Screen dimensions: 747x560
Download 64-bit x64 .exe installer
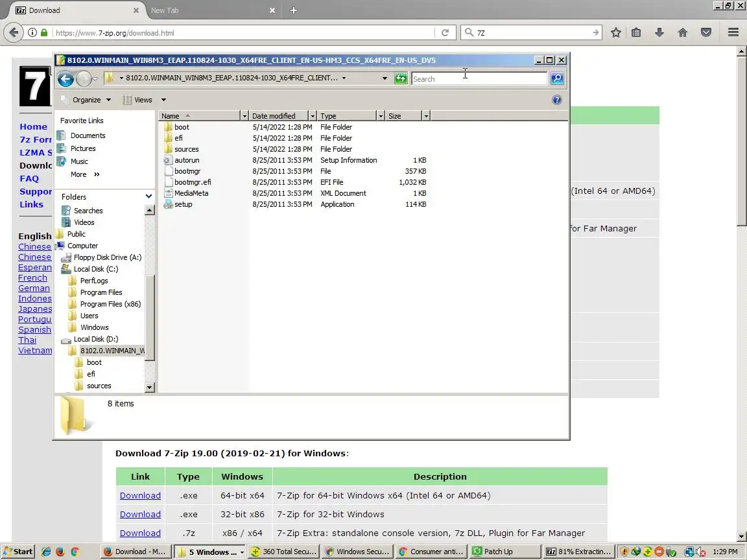pos(140,495)
